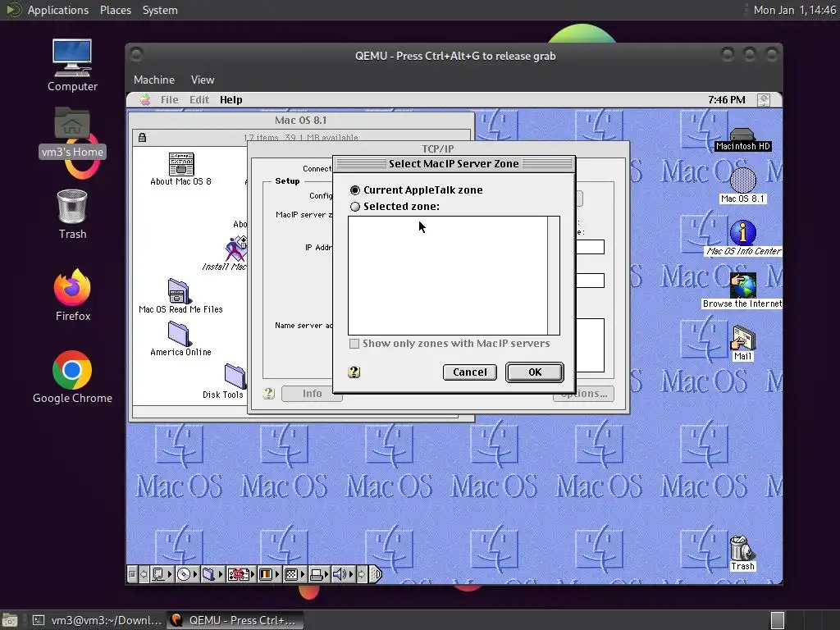
Task: Click the help icon in TCP/IP window
Action: pyautogui.click(x=269, y=394)
